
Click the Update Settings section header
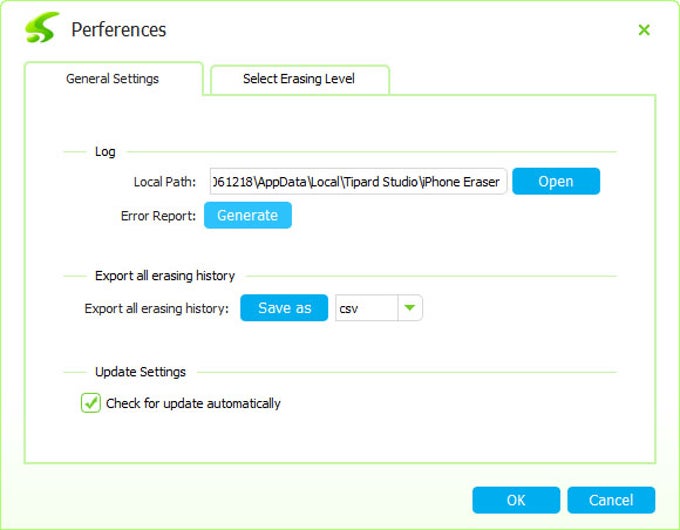click(140, 372)
